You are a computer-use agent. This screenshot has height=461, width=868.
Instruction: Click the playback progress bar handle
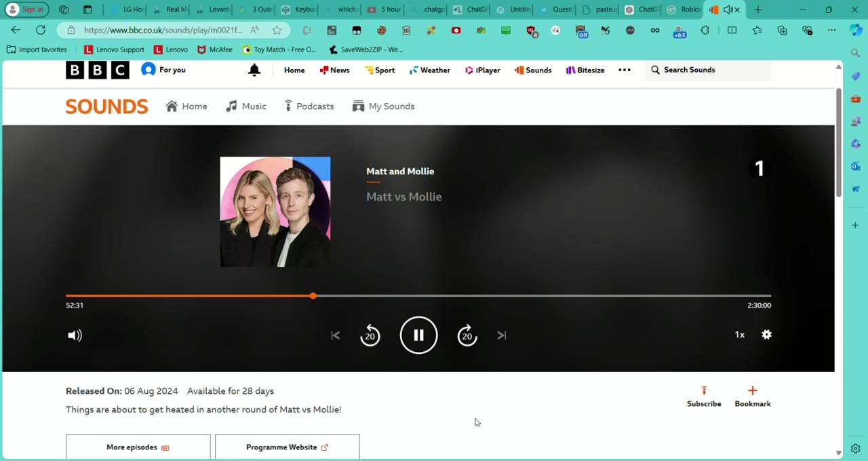point(313,296)
